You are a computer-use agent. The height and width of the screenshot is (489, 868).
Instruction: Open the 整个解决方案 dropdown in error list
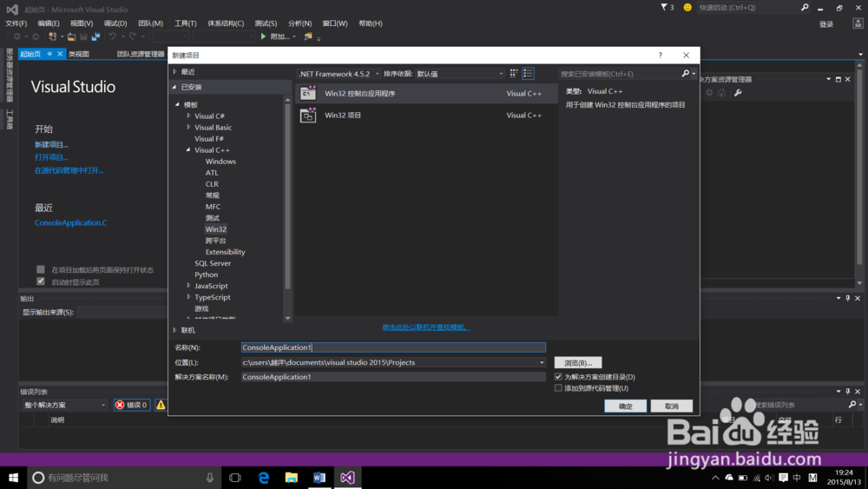pyautogui.click(x=64, y=405)
